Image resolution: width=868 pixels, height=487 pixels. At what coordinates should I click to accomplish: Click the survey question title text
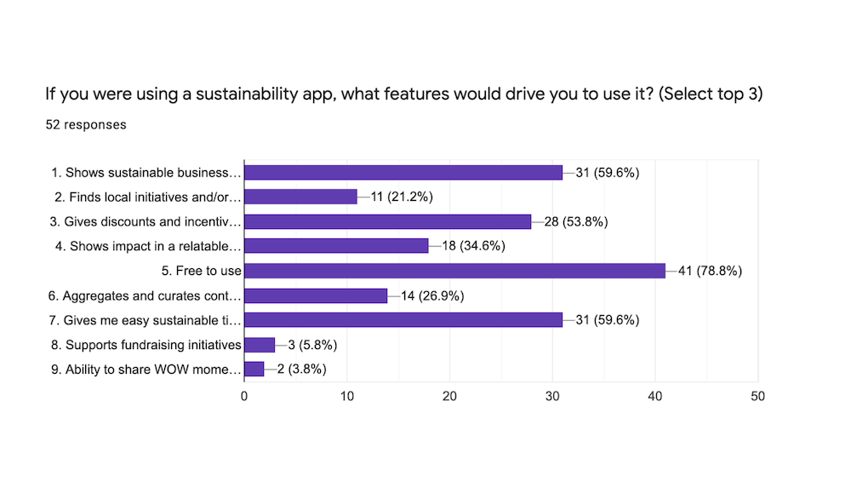tap(403, 94)
